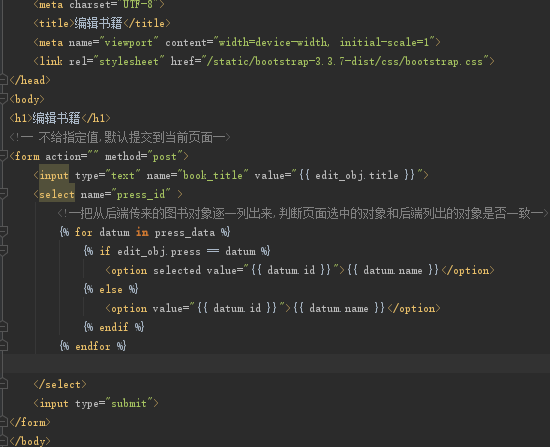Collapse the fold marker beside </head> tag
The image size is (550, 447).
tap(3, 80)
